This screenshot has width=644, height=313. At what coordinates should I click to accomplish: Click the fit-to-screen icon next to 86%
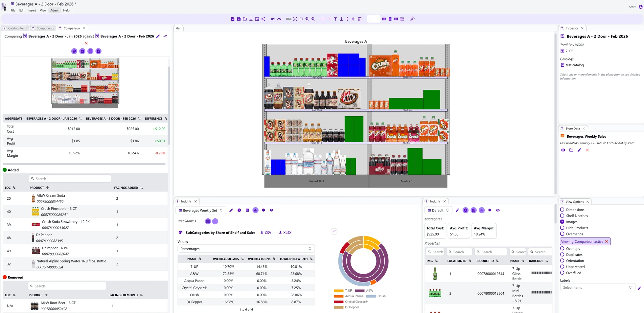295,19
